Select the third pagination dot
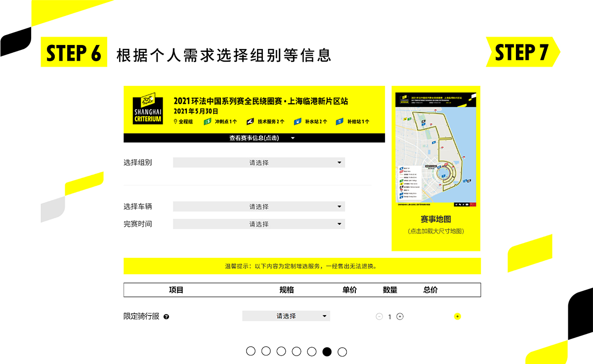The image size is (593, 364). coord(281,351)
